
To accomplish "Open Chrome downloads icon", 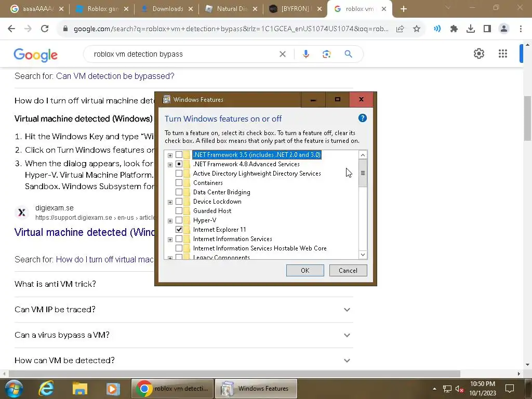I will tap(471, 29).
